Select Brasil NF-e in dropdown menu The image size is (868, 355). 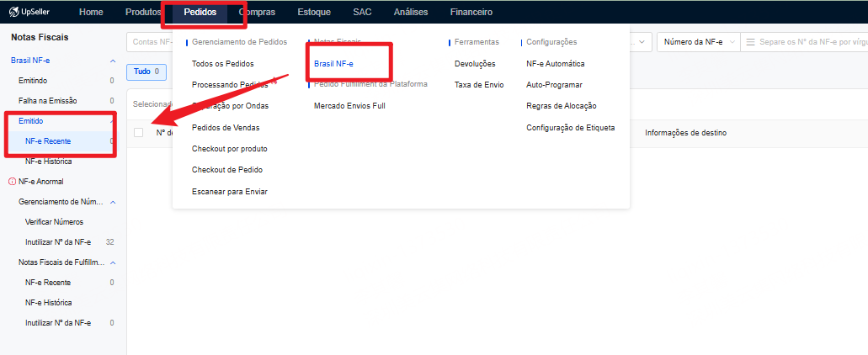click(x=333, y=64)
